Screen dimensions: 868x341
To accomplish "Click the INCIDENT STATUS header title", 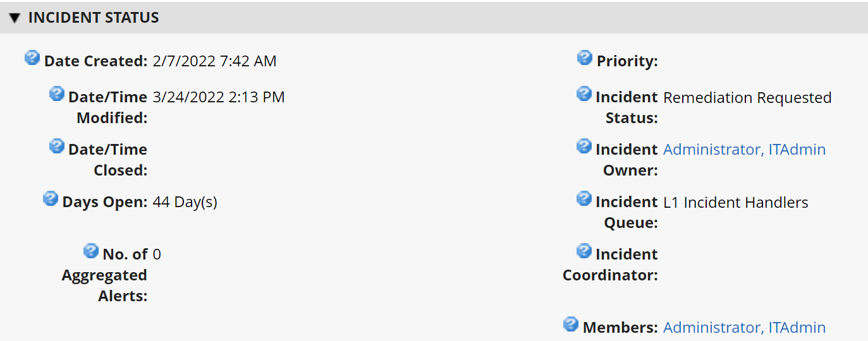I will (x=94, y=18).
